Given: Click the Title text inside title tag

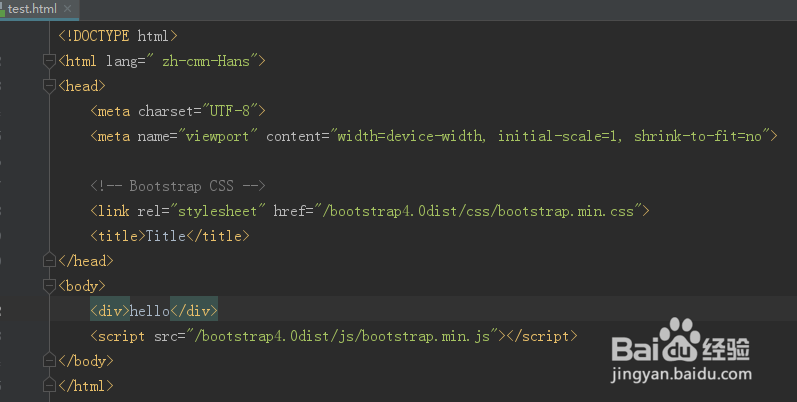Looking at the screenshot, I should click(166, 236).
